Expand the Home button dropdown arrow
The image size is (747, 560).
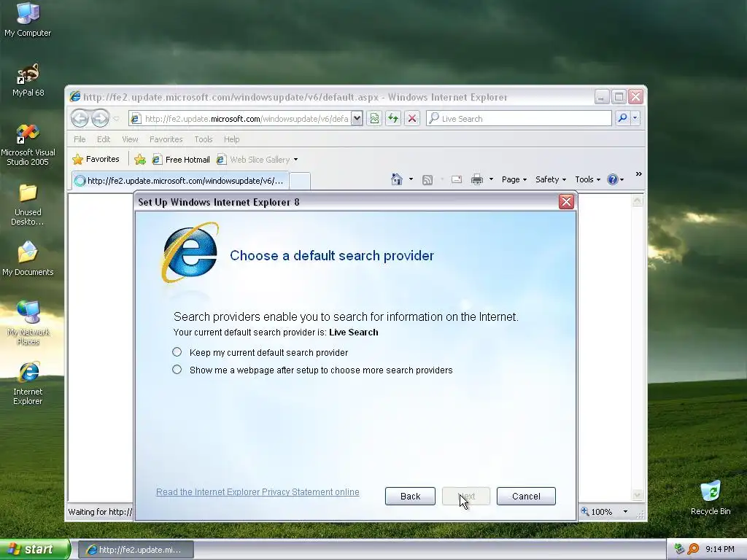[411, 179]
